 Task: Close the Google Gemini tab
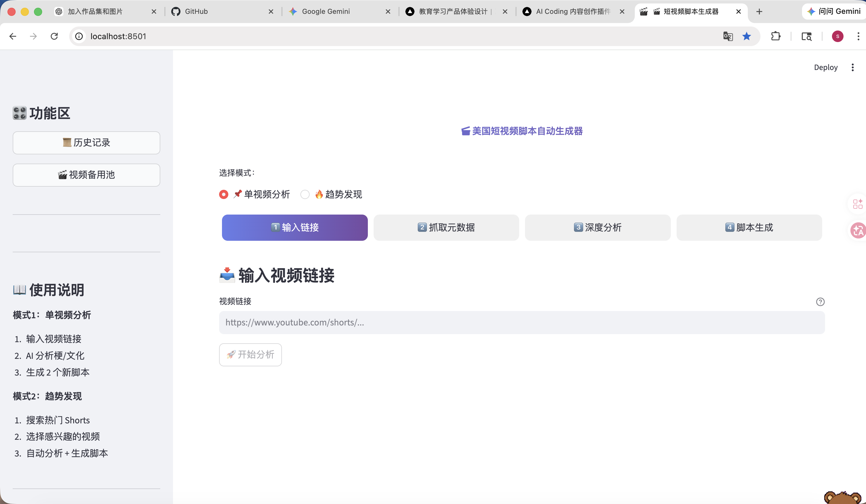point(388,12)
